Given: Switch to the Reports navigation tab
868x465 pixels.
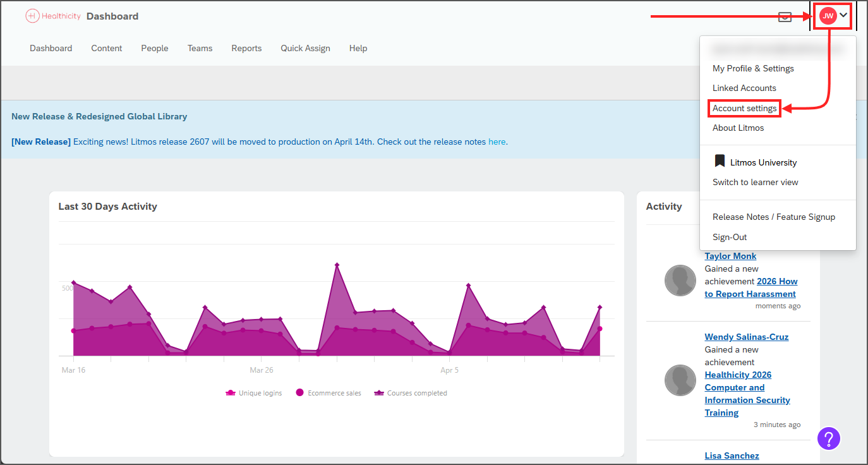Looking at the screenshot, I should [x=246, y=48].
